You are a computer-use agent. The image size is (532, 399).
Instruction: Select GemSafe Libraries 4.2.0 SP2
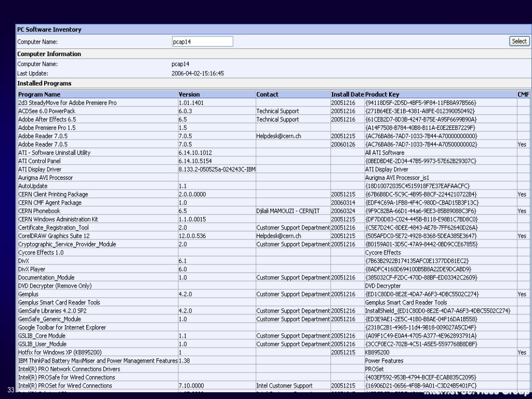(x=52, y=311)
